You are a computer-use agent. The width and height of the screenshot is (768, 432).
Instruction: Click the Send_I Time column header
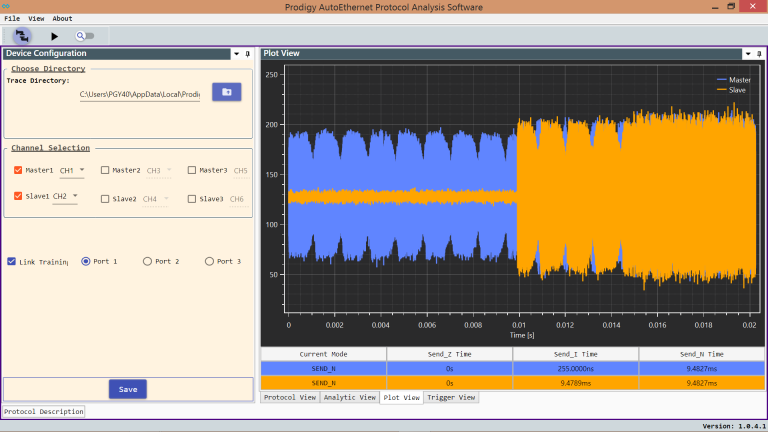coord(576,354)
